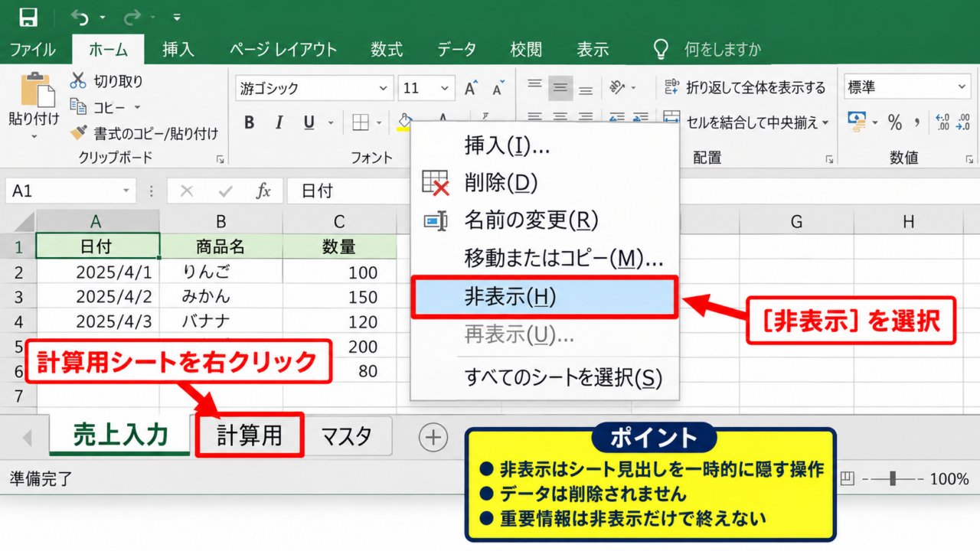Expand the Name Box A1 dropdown arrow

[x=126, y=191]
